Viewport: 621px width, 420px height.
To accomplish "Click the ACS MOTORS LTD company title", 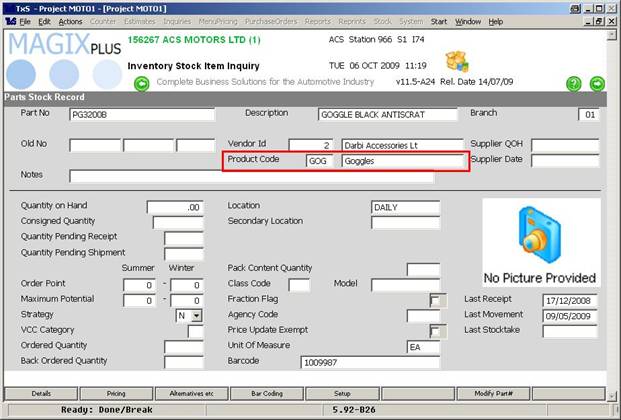I will [194, 40].
